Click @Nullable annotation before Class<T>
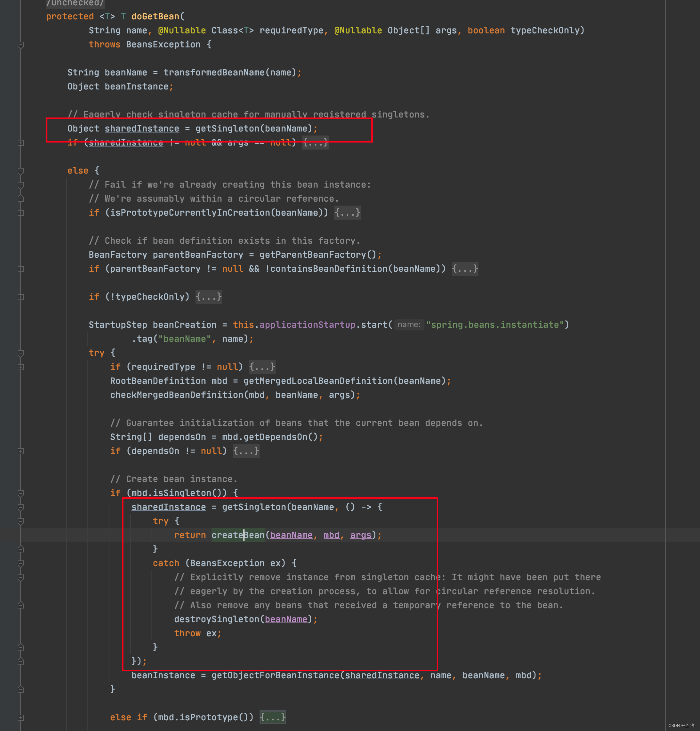The width and height of the screenshot is (700, 731). click(182, 30)
